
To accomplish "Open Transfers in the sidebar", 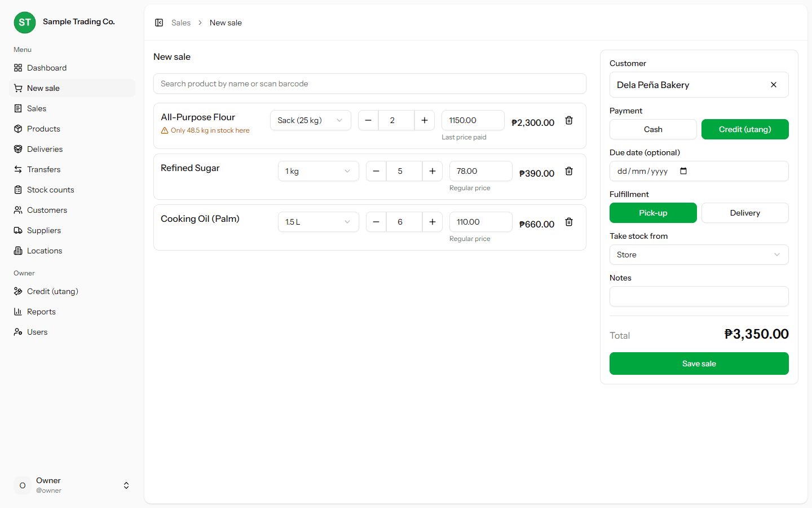I will tap(72, 169).
